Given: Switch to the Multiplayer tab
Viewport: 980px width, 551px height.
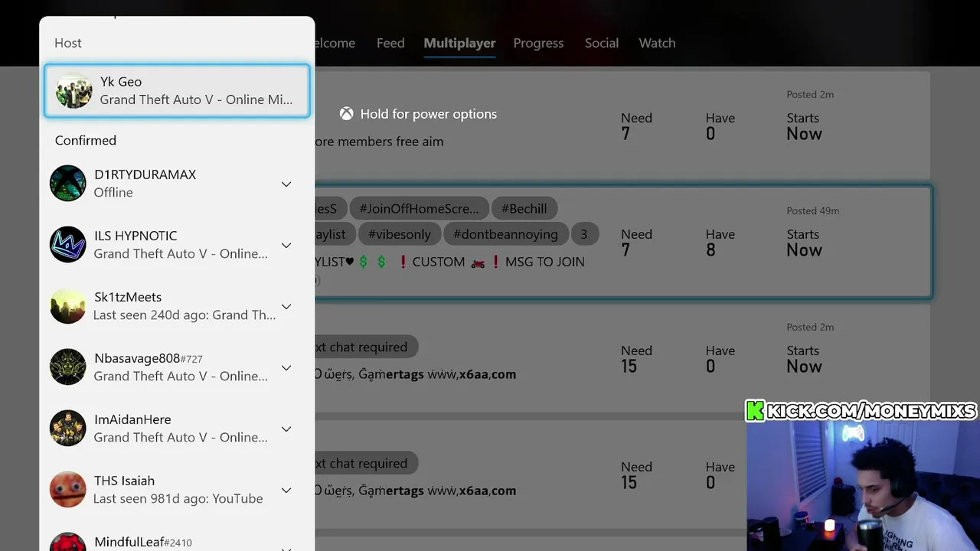Looking at the screenshot, I should 459,43.
